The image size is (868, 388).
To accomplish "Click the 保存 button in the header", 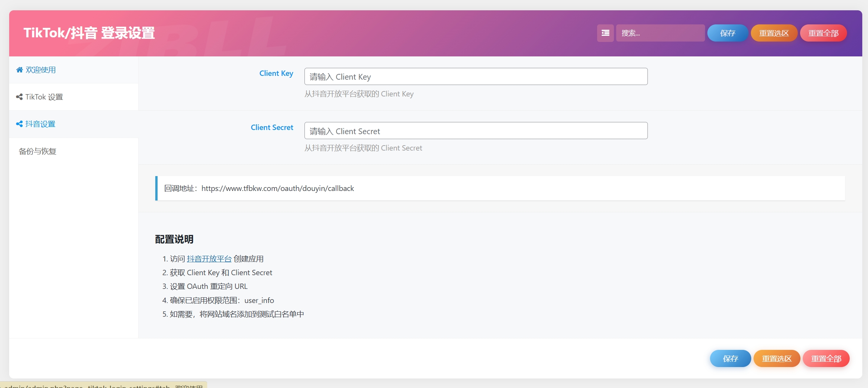I will tap(728, 33).
